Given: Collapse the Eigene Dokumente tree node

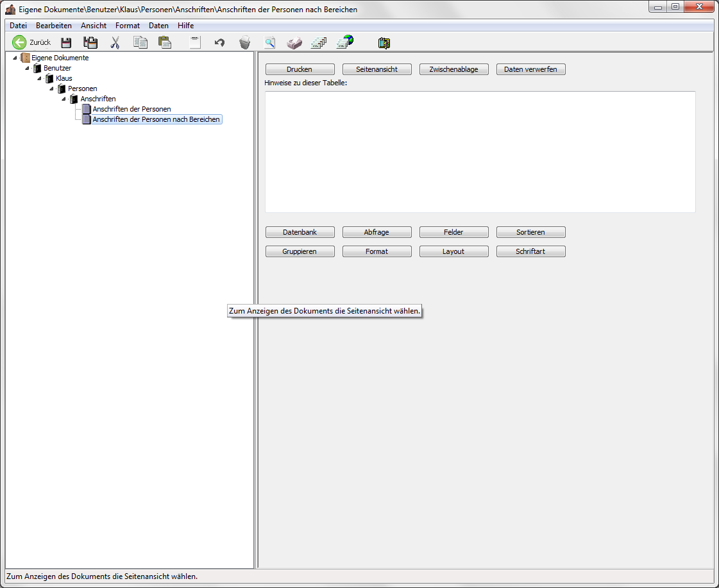Looking at the screenshot, I should pos(15,58).
